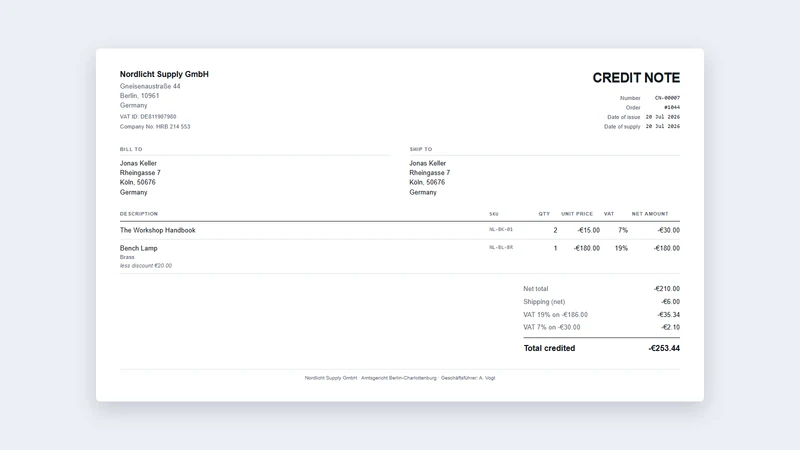This screenshot has height=450, width=800.
Task: Click the "Brass" variant text under Bench Lamp
Action: [127, 257]
